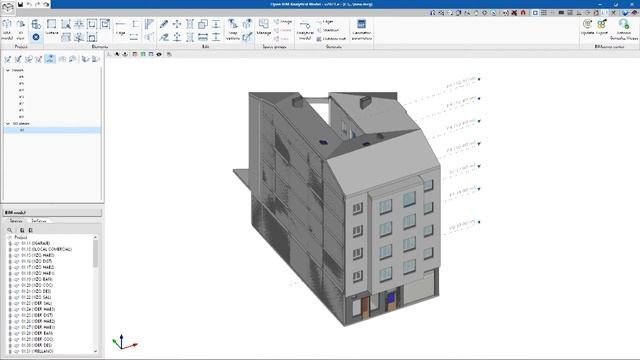Toggle the red rectangle icon in viewport toolbar
Screen dimensions: 640x360
pos(135,54)
